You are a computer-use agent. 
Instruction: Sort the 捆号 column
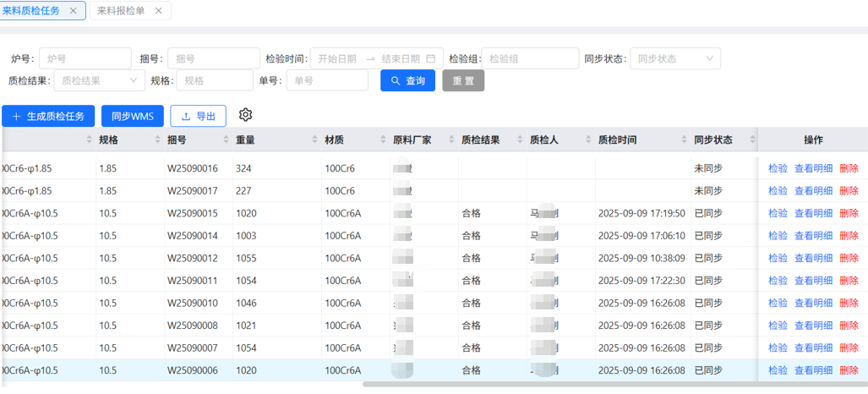[x=226, y=140]
